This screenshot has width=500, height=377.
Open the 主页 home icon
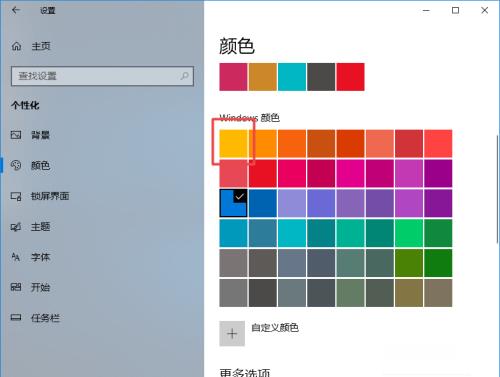[16, 46]
